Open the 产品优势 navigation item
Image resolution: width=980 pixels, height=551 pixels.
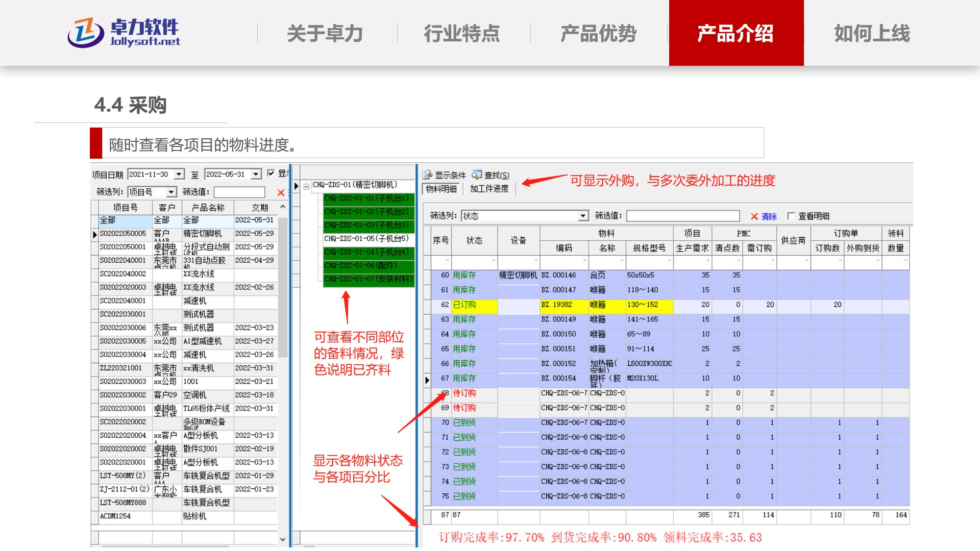click(x=599, y=33)
